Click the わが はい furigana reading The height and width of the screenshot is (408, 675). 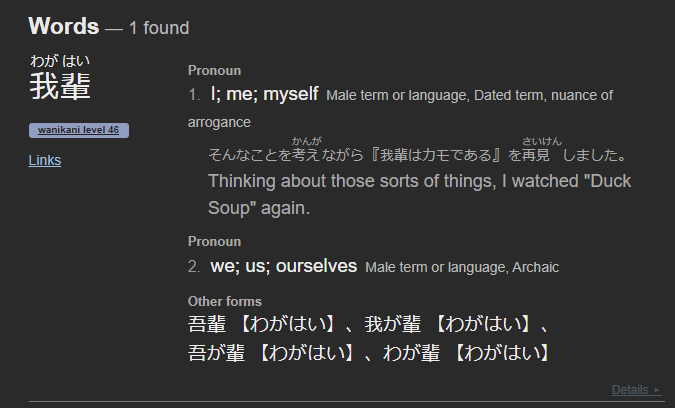(x=60, y=61)
